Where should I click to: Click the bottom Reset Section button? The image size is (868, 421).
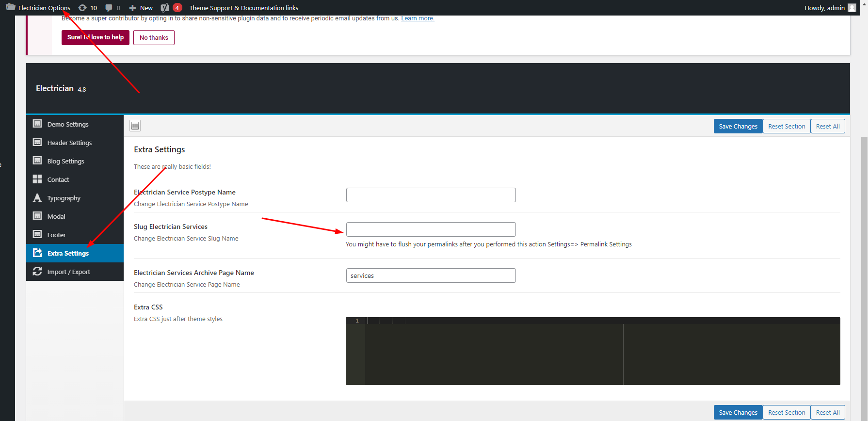tap(787, 412)
